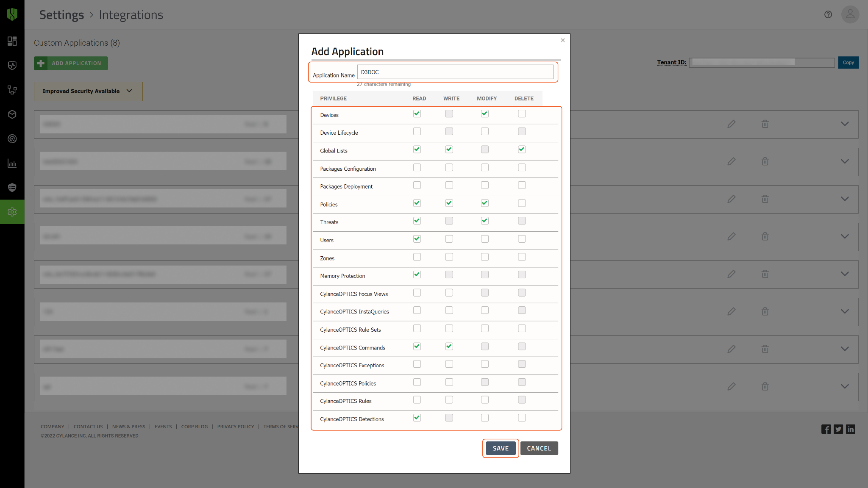Check Users Write privilege checkbox
The image size is (868, 488).
click(x=449, y=239)
